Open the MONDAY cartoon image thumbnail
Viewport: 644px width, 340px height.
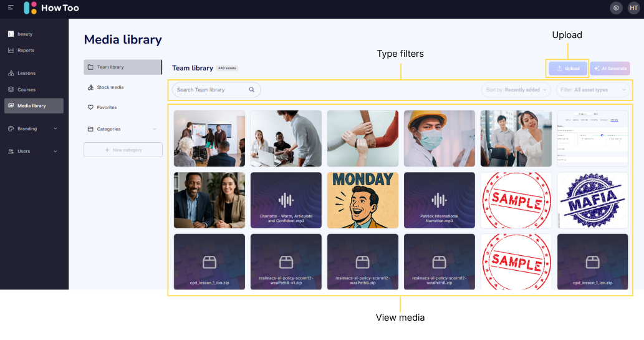(x=363, y=200)
